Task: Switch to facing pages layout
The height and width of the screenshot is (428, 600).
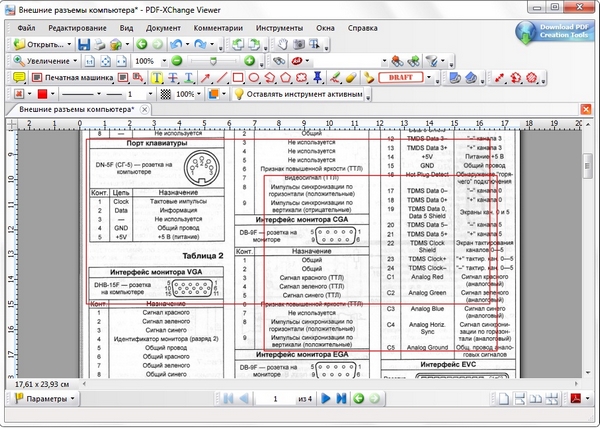Action: [x=535, y=399]
